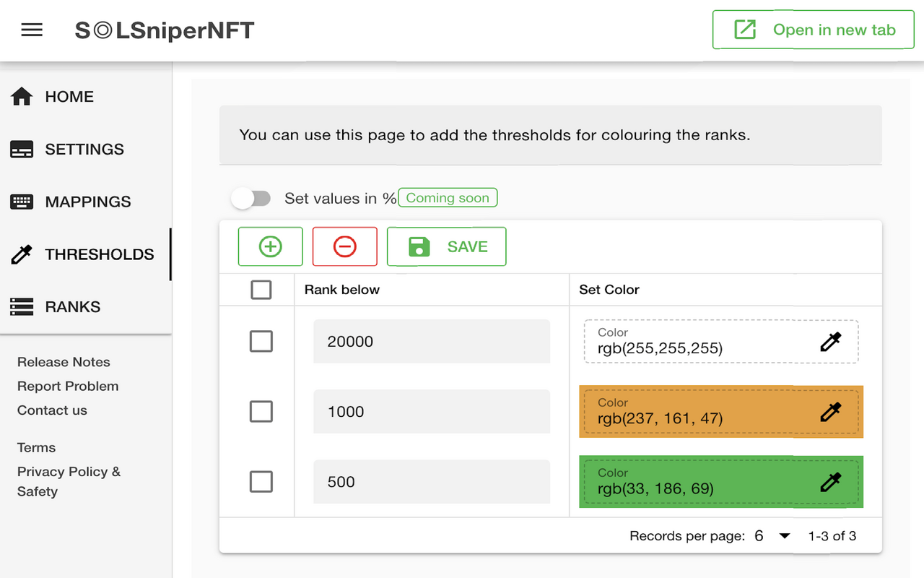Screen dimensions: 924x578
Task: Click the SOLSniperNFT title
Action: pyautogui.click(x=165, y=30)
